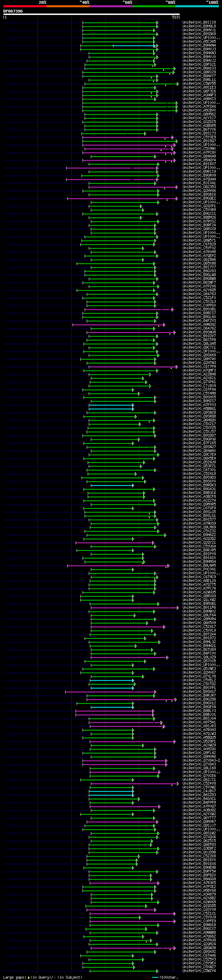Image resolution: width=222 pixels, height=980 pixels.
Task: Select hit UniRef100_C5YSE9
Action: [199, 137]
